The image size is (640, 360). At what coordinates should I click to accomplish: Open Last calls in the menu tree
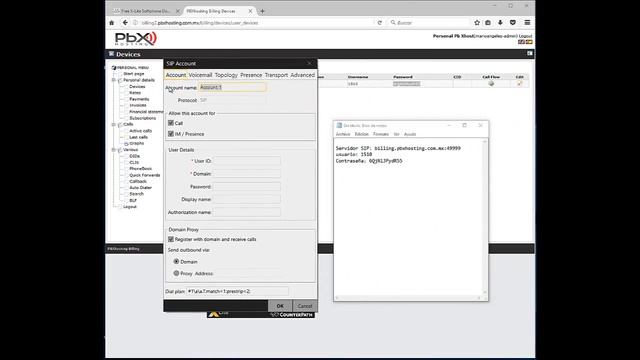(x=138, y=137)
